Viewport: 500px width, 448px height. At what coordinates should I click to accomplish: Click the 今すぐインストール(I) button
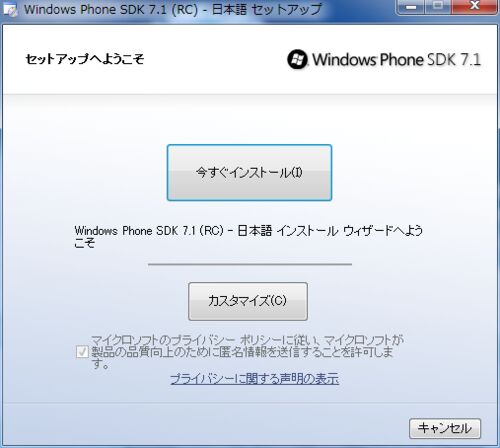click(249, 172)
